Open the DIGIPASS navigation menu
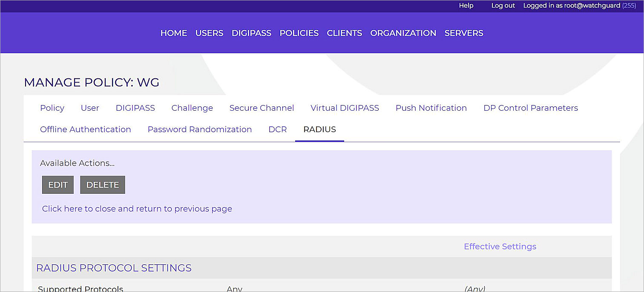 pos(251,33)
